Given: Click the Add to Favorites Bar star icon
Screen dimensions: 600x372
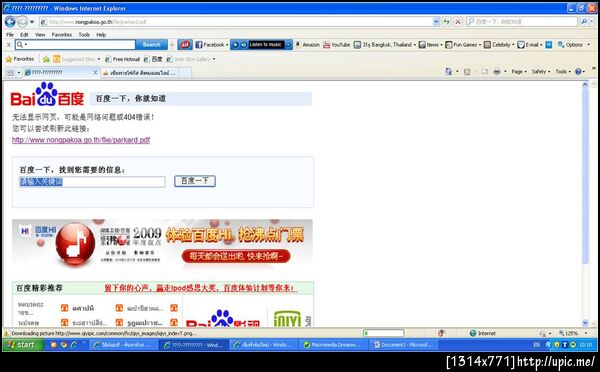Looking at the screenshot, I should pyautogui.click(x=46, y=59).
